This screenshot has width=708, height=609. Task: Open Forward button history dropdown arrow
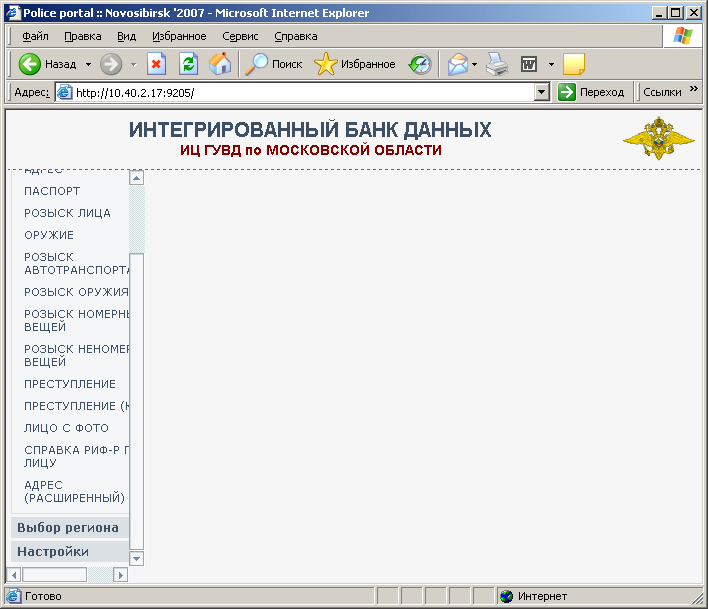click(134, 65)
